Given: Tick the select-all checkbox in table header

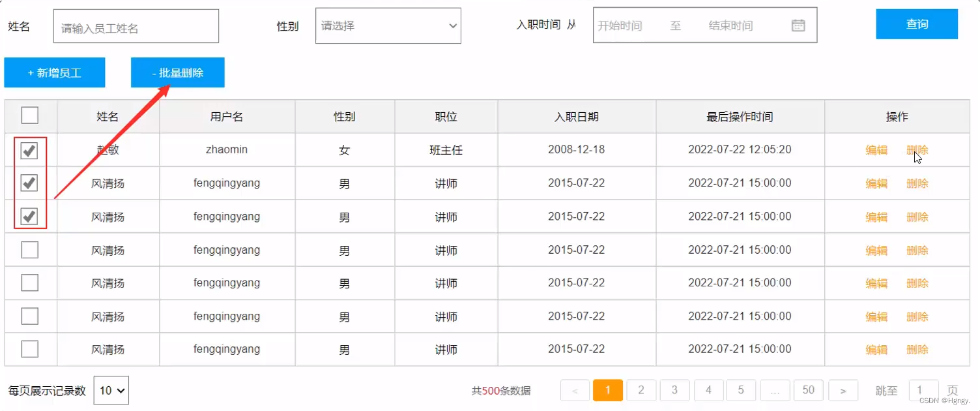Looking at the screenshot, I should tap(29, 115).
